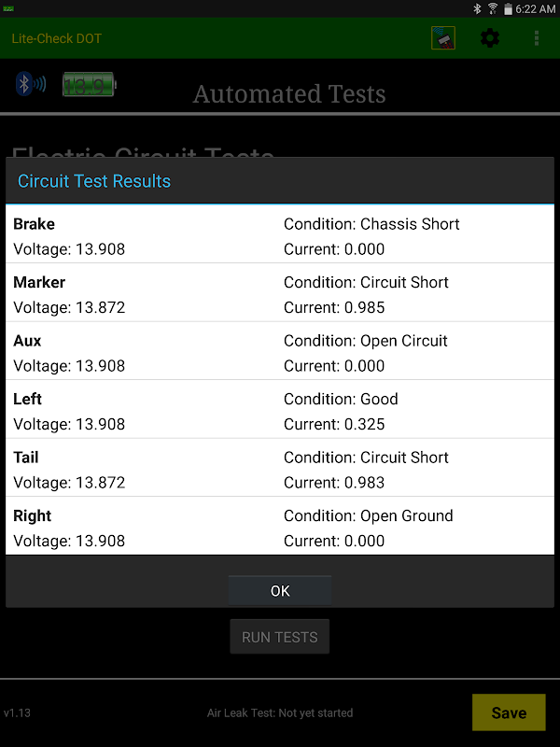Tap the status bar battery icon
This screenshot has width=560, height=747.
coord(508,8)
